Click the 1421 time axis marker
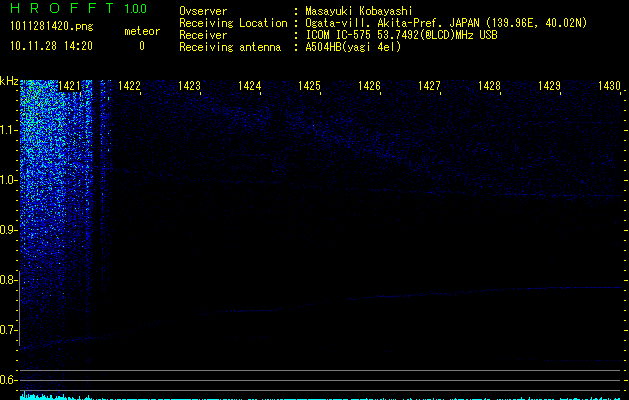Screen dimensions: 629x400 (x=69, y=86)
